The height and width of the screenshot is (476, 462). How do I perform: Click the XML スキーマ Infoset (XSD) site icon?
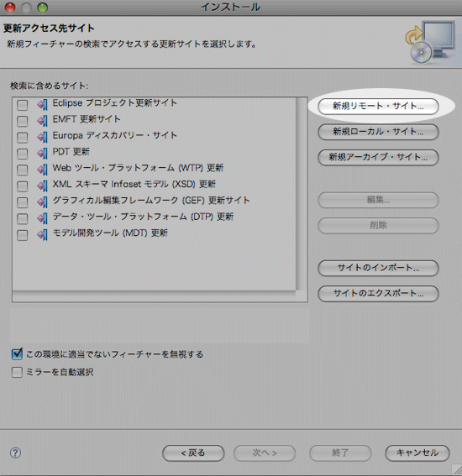43,186
